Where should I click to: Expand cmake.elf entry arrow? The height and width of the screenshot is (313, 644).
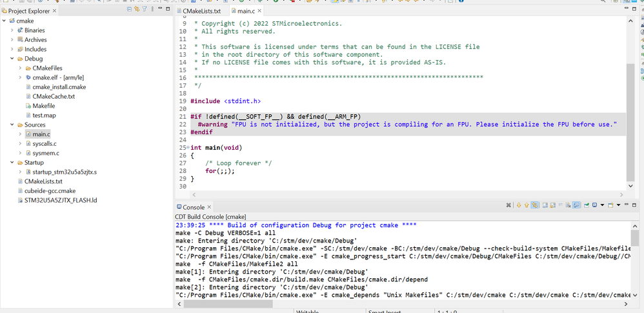point(21,77)
